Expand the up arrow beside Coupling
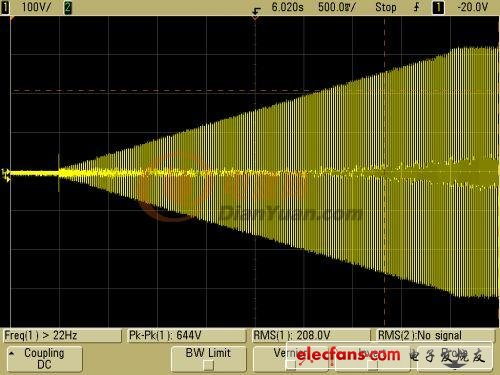 [x=12, y=353]
